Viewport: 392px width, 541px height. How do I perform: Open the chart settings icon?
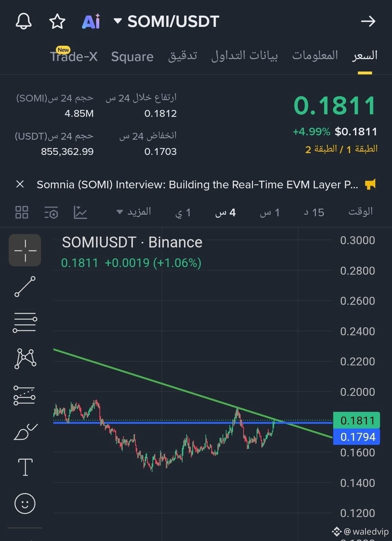(51, 213)
